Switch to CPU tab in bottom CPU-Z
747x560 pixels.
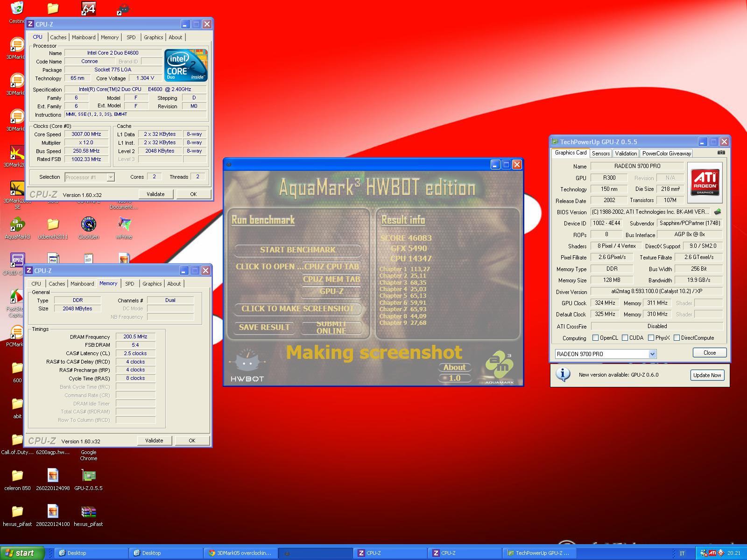click(36, 284)
